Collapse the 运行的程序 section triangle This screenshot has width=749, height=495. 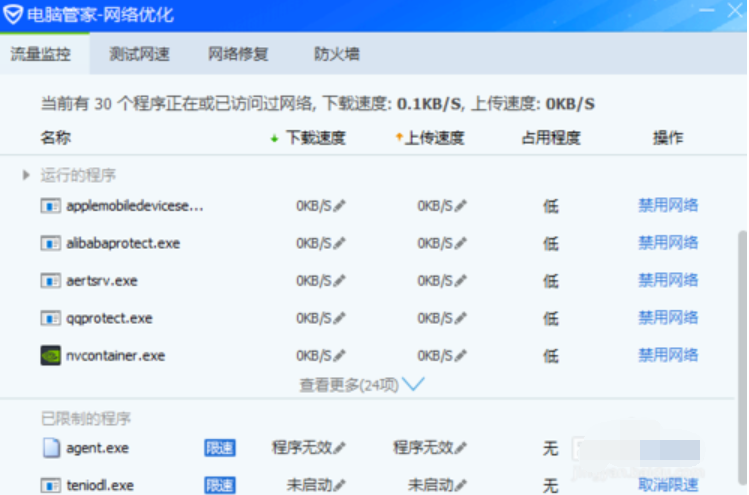(27, 175)
